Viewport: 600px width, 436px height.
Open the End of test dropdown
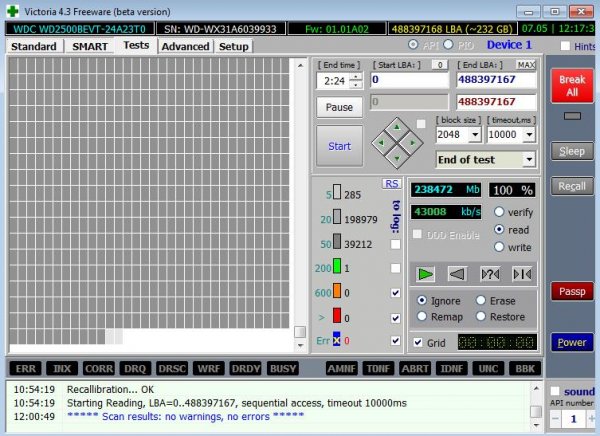coord(527,159)
